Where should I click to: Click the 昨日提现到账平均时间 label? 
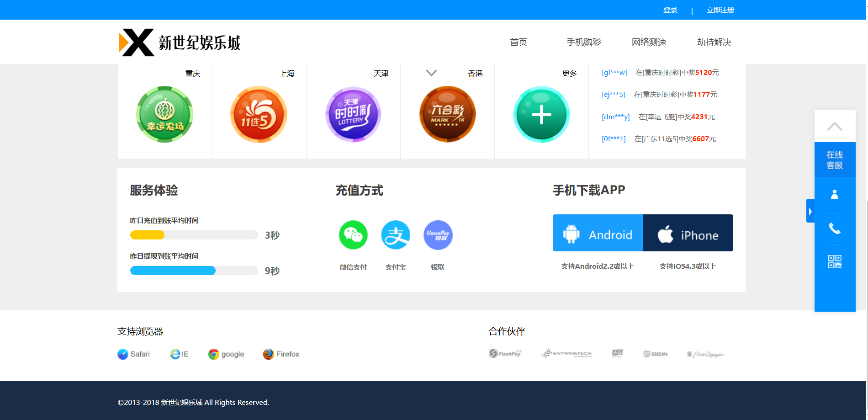164,256
